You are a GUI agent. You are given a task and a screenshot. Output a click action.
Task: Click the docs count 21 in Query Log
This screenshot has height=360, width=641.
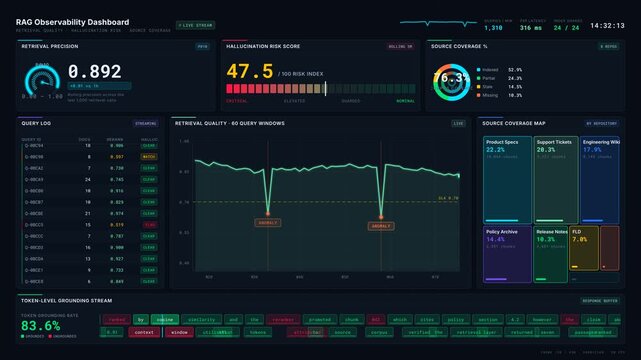pos(87,213)
